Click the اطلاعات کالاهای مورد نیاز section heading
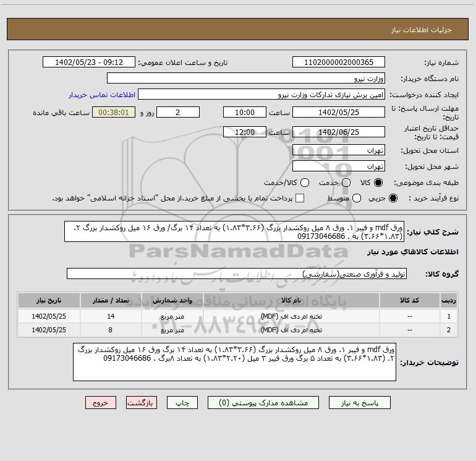This screenshot has width=476, height=461. coord(412,252)
